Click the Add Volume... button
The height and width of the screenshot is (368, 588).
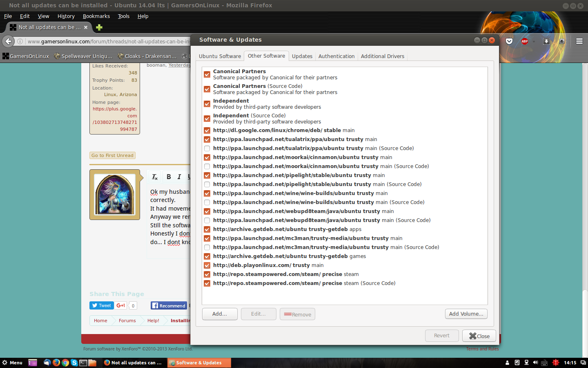coord(466,314)
